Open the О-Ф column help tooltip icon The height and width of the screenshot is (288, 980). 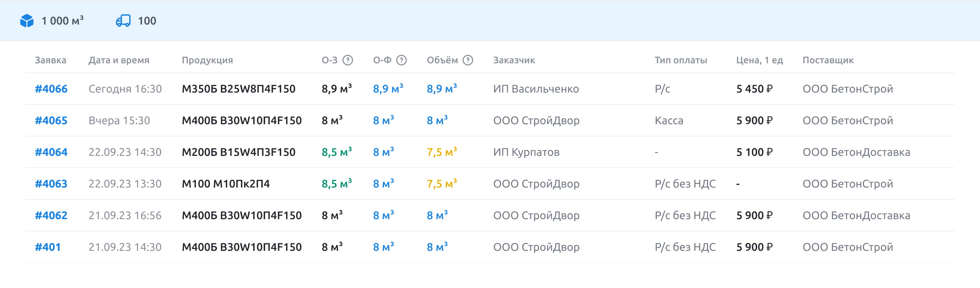[402, 60]
